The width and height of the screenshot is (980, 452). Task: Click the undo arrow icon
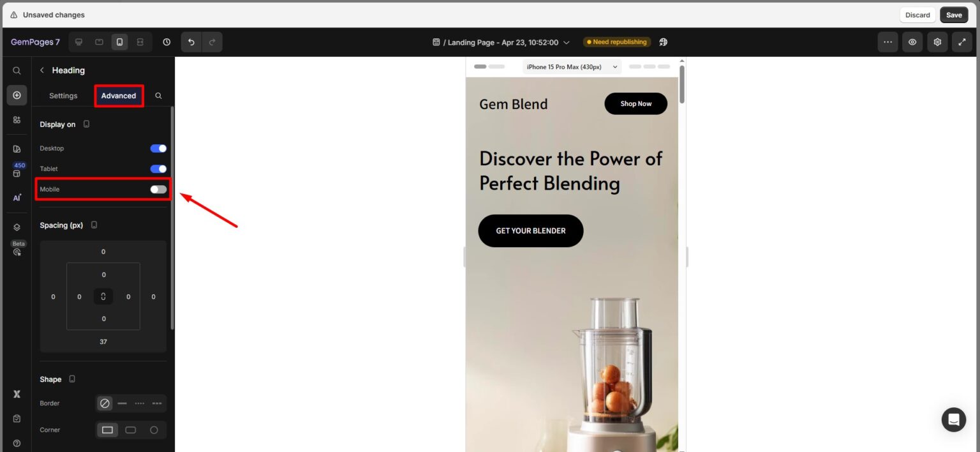pyautogui.click(x=191, y=42)
